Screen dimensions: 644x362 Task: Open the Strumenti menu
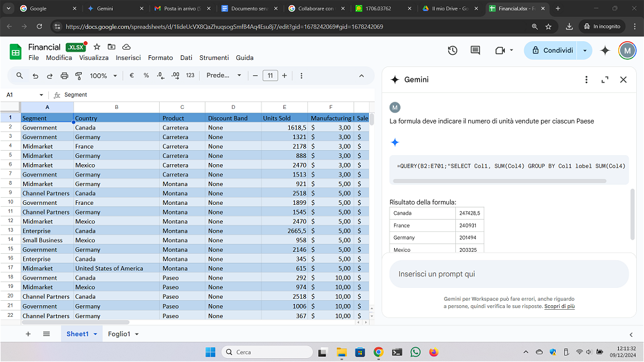tap(214, 58)
